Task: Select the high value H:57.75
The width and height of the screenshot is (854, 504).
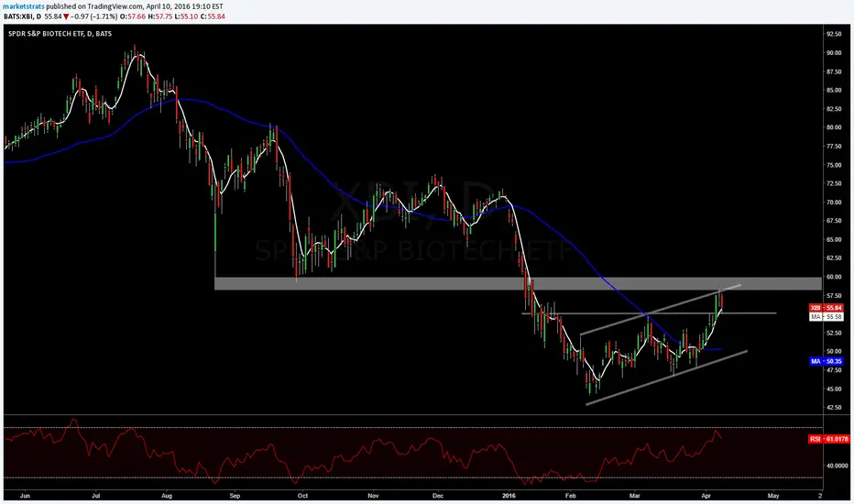Action: [x=159, y=16]
